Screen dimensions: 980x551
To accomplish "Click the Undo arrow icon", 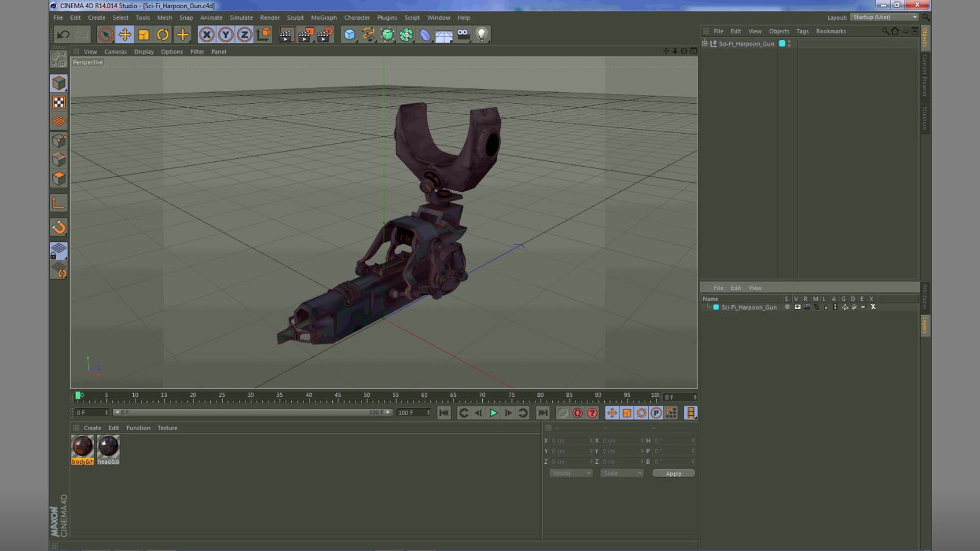I will tap(63, 35).
